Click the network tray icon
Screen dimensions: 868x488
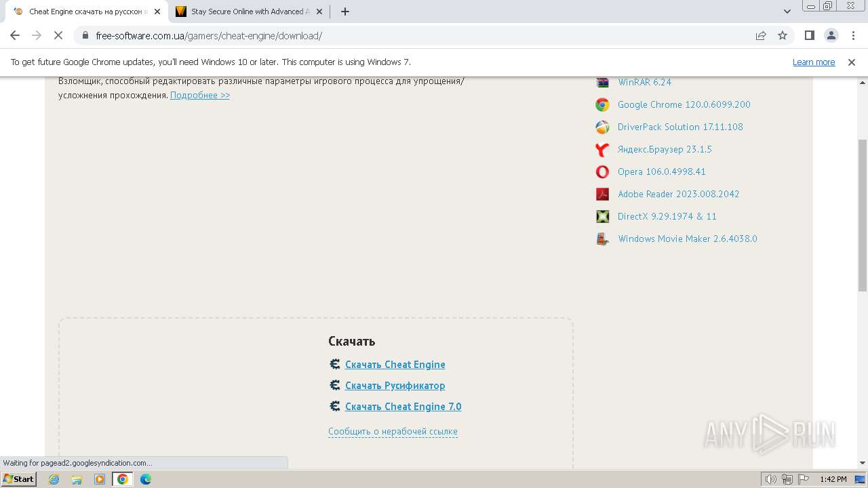(x=787, y=479)
